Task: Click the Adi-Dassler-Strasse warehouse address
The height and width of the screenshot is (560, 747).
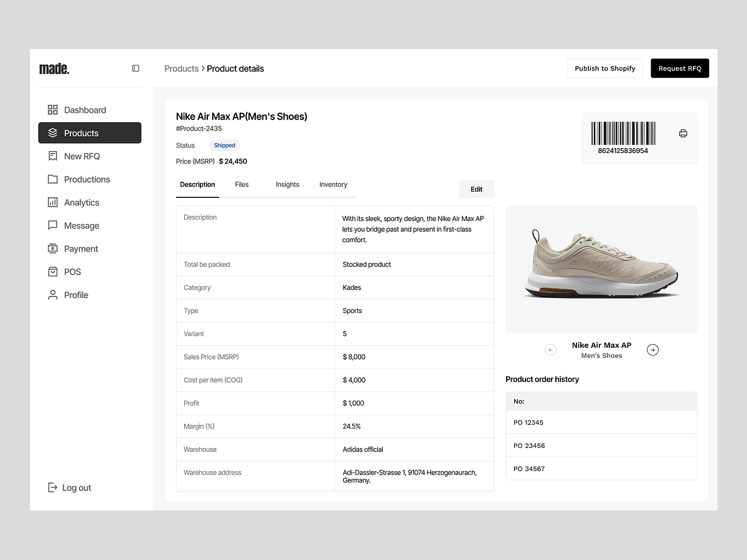Action: [x=410, y=477]
